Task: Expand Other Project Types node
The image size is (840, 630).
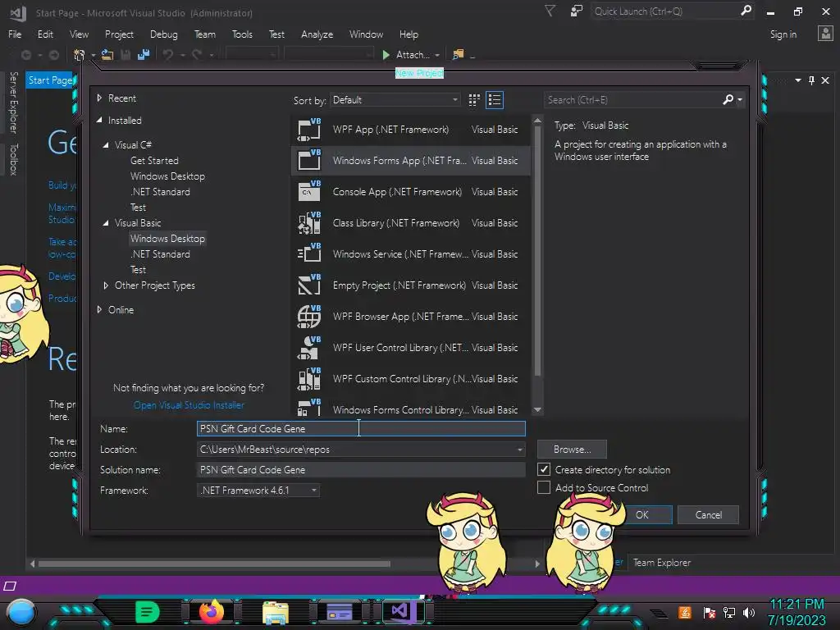Action: click(106, 285)
